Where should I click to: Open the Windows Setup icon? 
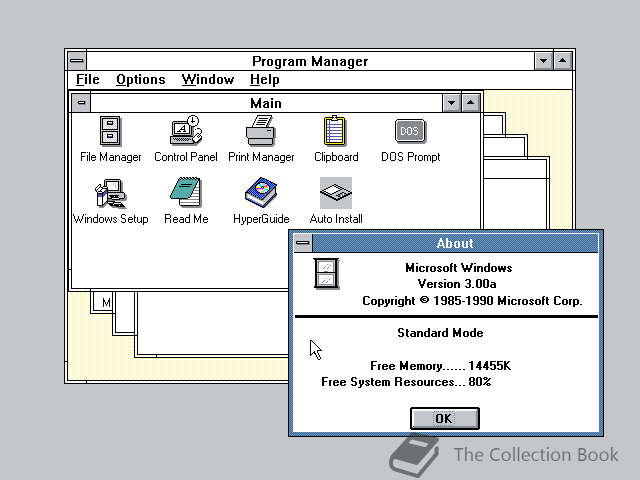point(110,193)
